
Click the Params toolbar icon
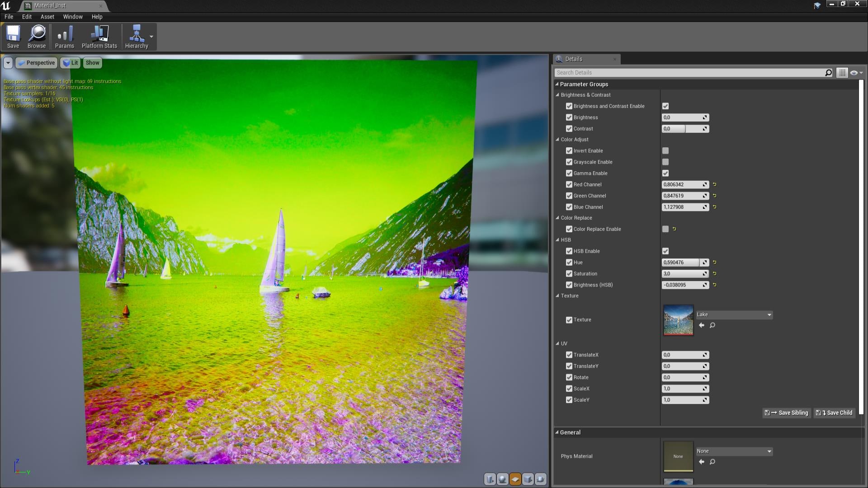click(64, 36)
